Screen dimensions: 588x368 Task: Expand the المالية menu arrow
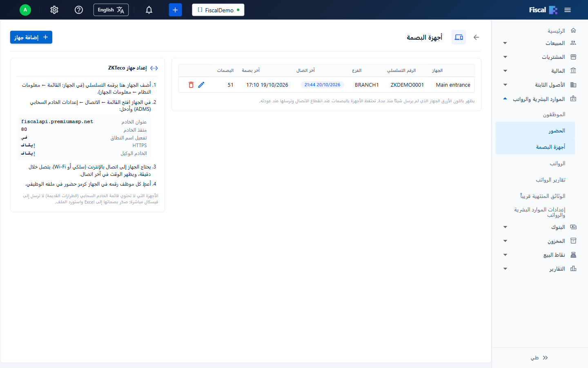tap(505, 71)
